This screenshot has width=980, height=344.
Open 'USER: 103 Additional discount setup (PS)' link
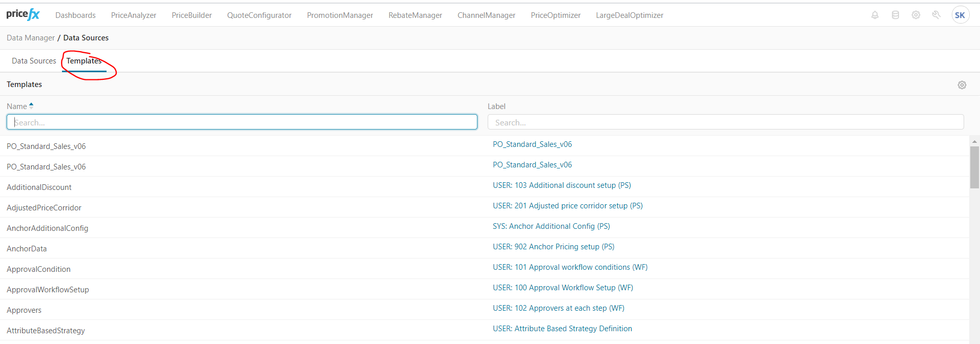[x=561, y=185]
